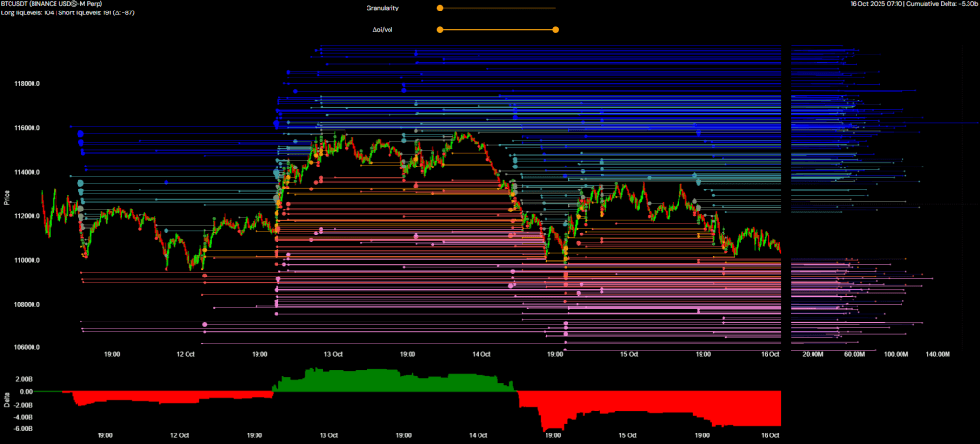980x444 pixels.
Task: Click the left handle of Δoi/vol slider
Action: tap(439, 29)
